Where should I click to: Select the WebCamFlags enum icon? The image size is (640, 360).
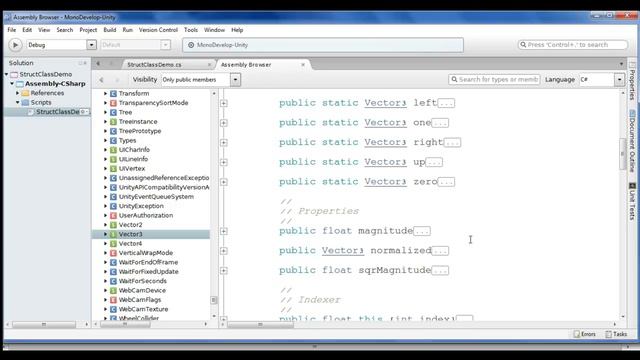[x=113, y=300]
